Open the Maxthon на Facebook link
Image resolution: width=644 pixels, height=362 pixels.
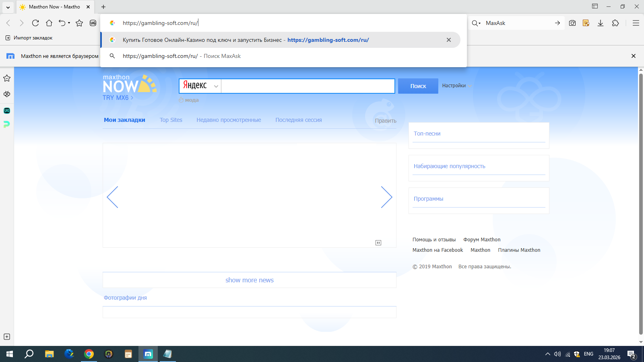pos(438,250)
